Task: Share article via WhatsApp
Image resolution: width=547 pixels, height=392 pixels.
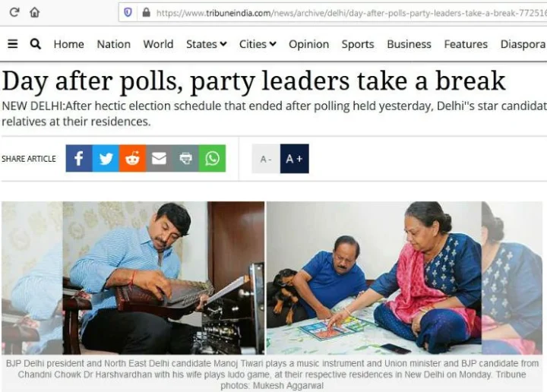Action: pos(212,158)
